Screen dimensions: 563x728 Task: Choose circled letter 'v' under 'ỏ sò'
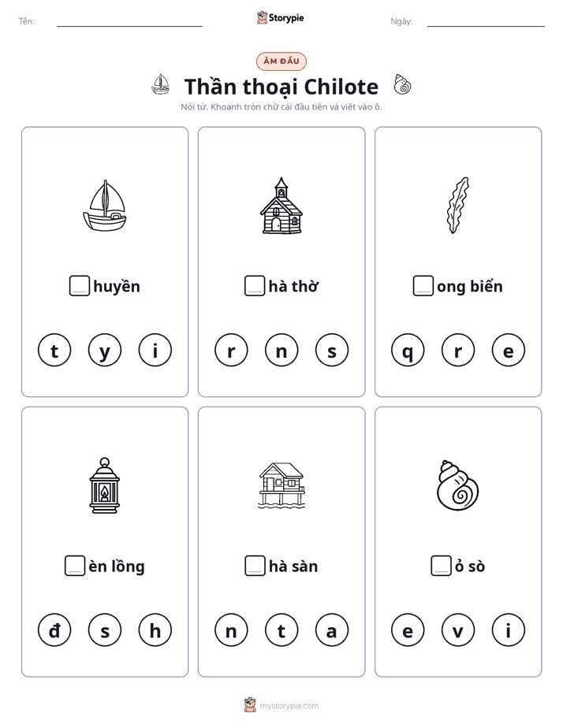point(458,630)
